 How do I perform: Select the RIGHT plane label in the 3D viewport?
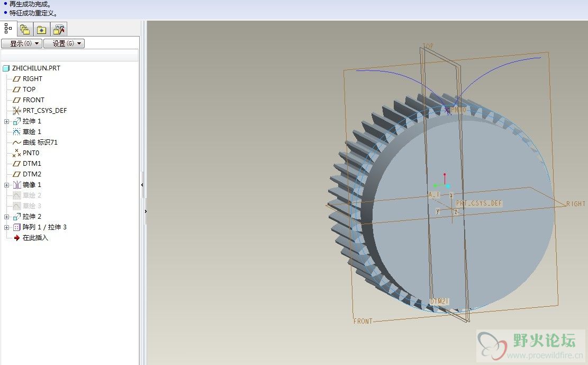[576, 203]
